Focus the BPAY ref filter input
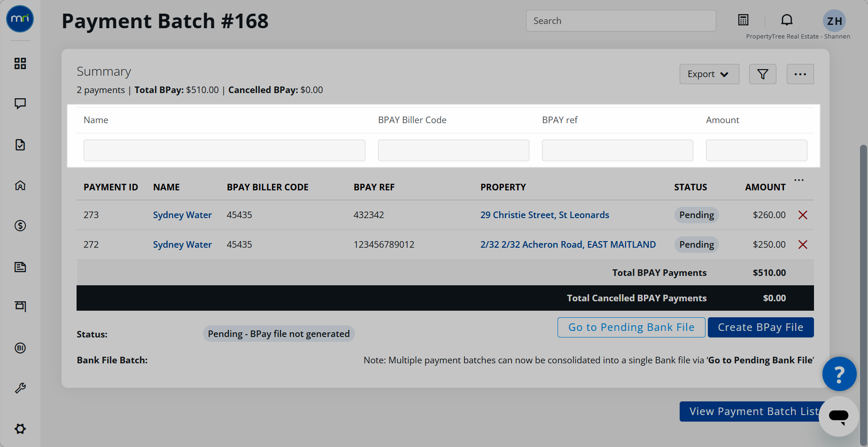 618,150
